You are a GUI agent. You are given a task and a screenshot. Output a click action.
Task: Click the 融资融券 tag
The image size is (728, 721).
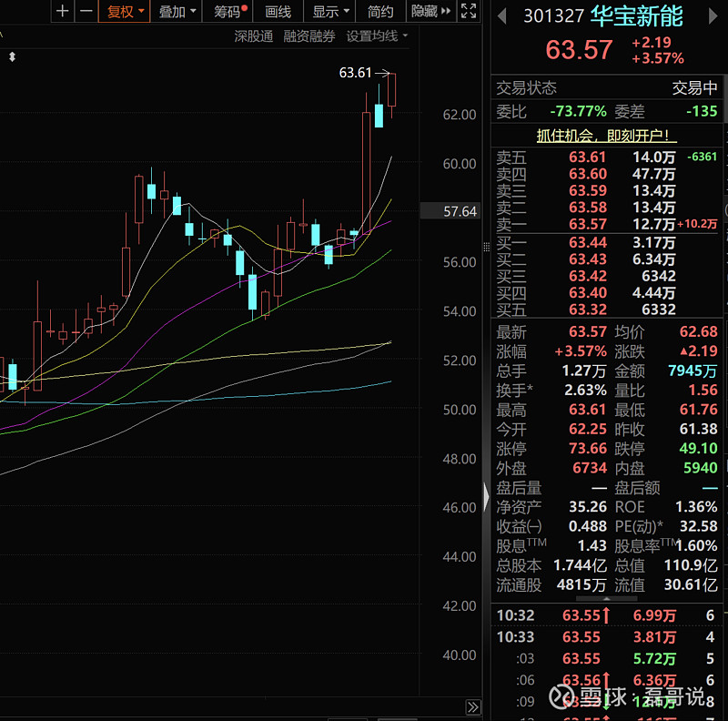click(x=309, y=36)
